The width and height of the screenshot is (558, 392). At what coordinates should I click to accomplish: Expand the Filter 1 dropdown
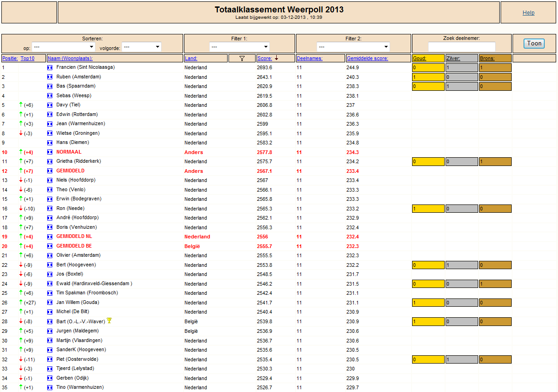click(240, 47)
